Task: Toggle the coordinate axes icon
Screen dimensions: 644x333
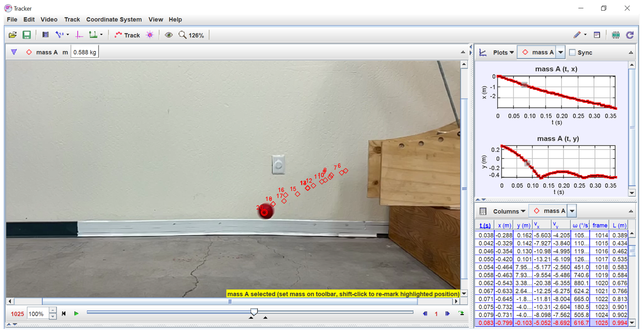Action: 79,35
